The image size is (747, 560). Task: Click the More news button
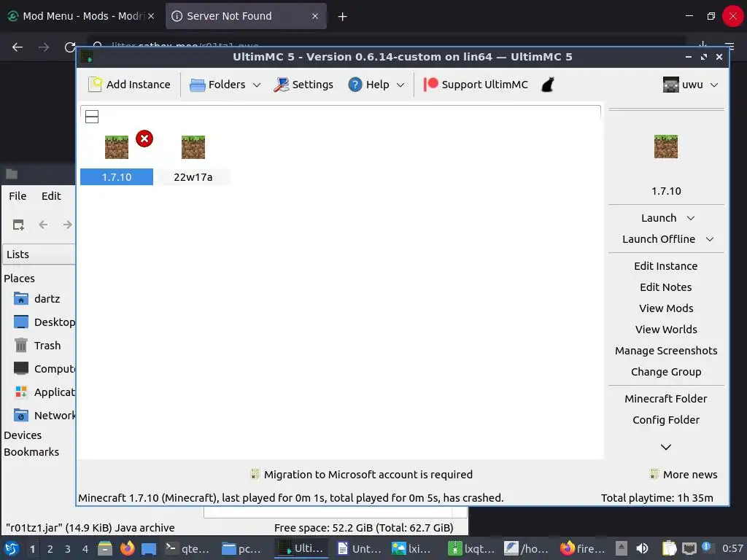(x=684, y=474)
